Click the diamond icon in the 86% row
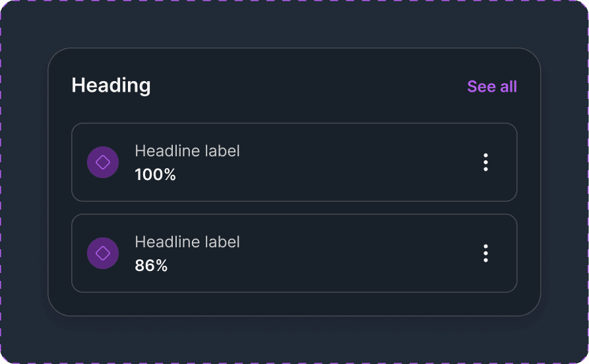The height and width of the screenshot is (364, 589). 103,253
